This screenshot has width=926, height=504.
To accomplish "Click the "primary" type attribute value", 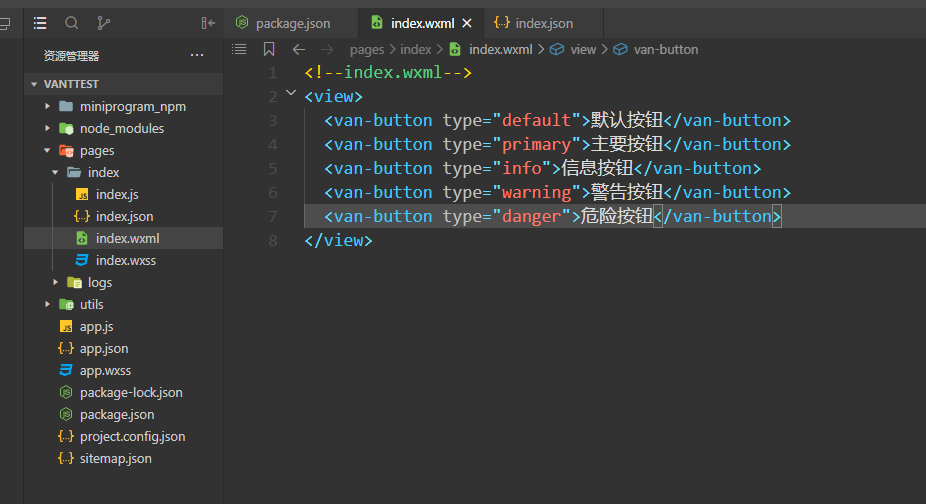I will pyautogui.click(x=536, y=144).
